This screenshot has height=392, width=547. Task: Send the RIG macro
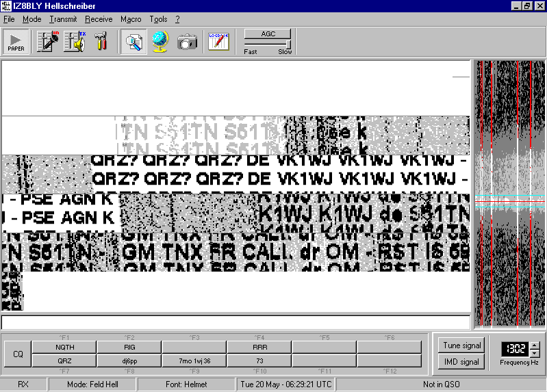click(x=129, y=348)
